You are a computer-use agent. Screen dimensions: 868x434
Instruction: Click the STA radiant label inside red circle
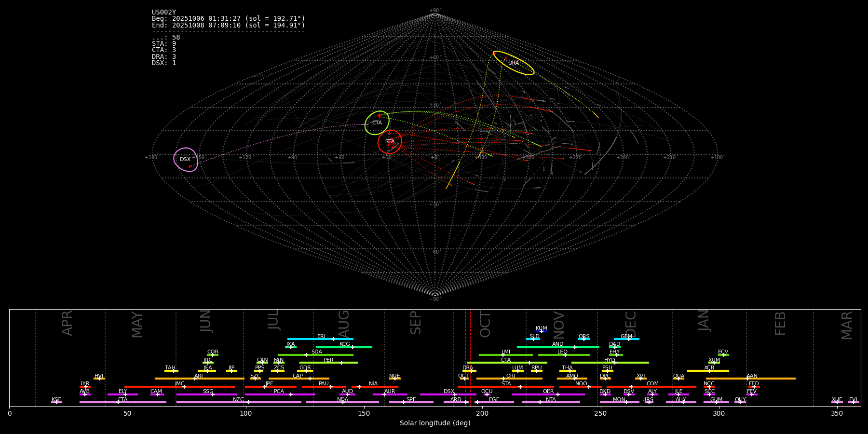pos(390,142)
